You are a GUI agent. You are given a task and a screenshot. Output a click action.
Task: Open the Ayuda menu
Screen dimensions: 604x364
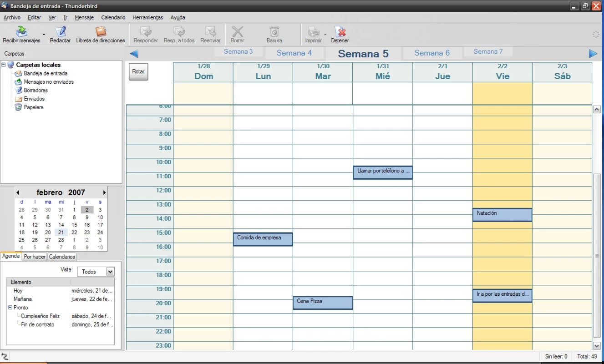[178, 17]
